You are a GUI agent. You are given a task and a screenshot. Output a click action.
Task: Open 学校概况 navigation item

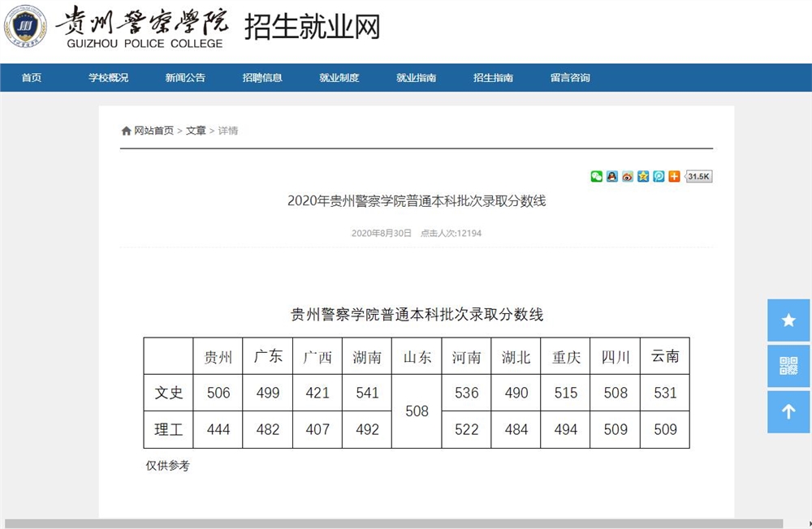[108, 78]
